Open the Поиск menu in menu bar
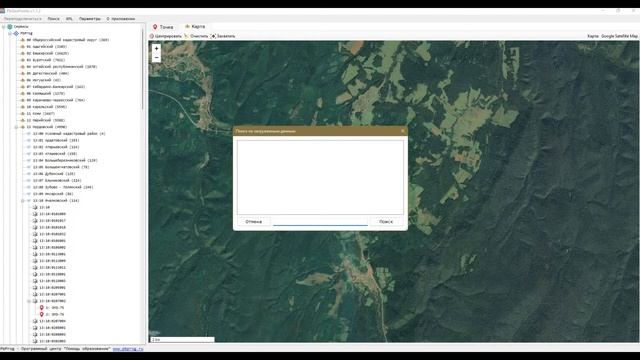This screenshot has height=360, width=640. [53, 19]
